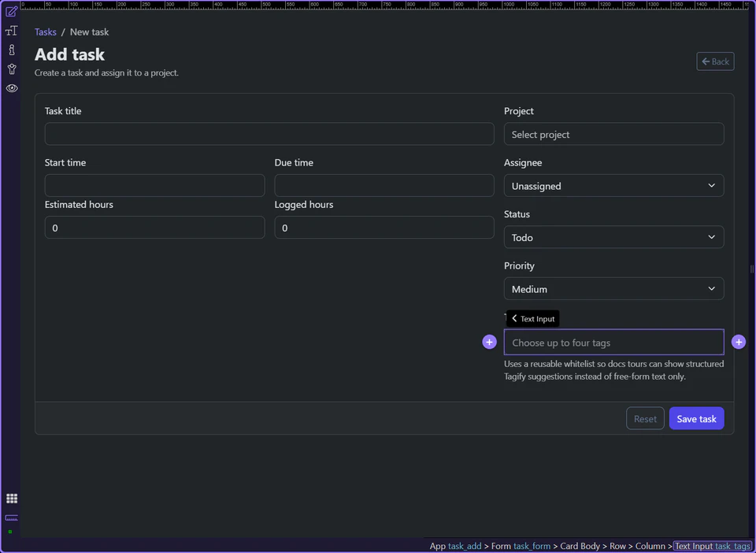Click the ruler icon at the bottom of sidebar

click(11, 518)
